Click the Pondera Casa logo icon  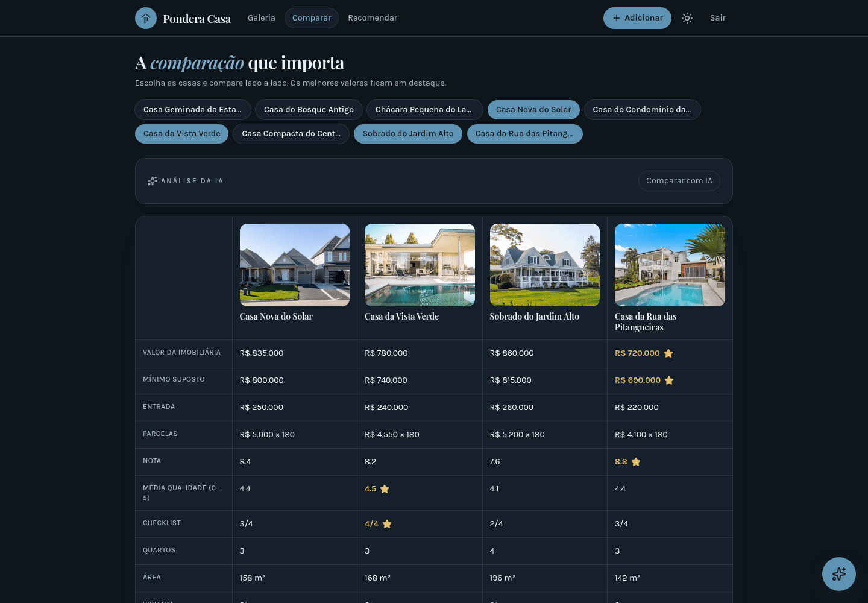[x=146, y=18]
